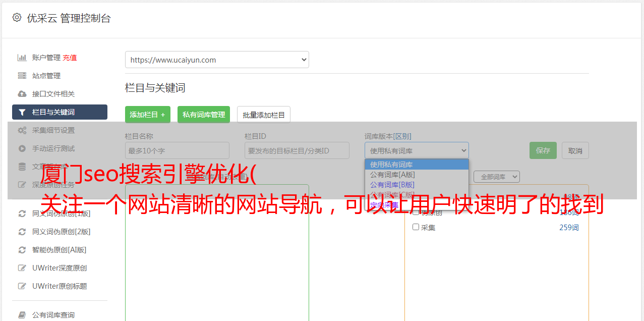Open 同义词伪原创[1版] in the sidebar
This screenshot has width=644, height=321.
pos(62,213)
